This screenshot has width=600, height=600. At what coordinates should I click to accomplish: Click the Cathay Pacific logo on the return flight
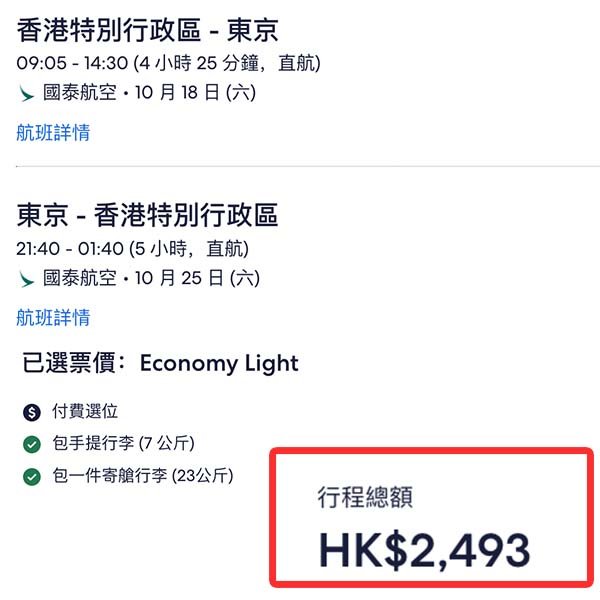26,279
